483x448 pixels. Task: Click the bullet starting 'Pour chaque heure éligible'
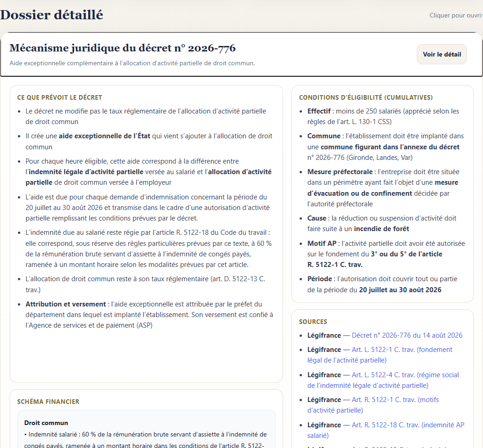(148, 172)
